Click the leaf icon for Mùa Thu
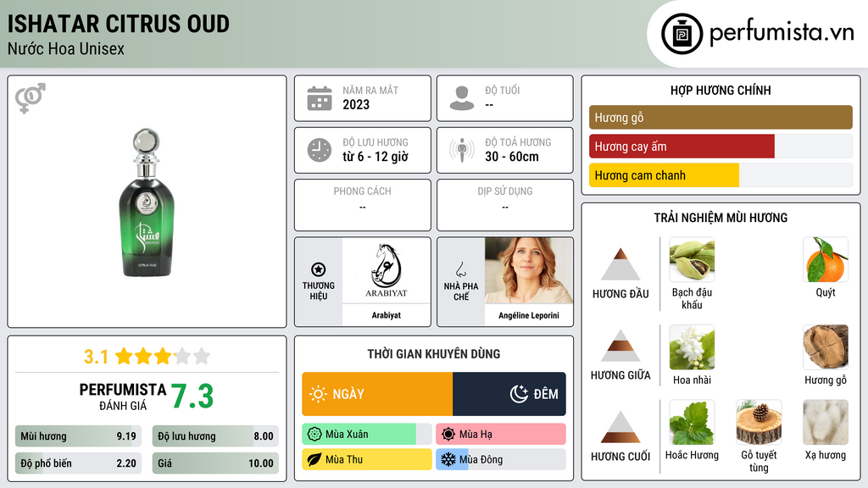Viewport: 868px width, 488px height. [x=314, y=459]
